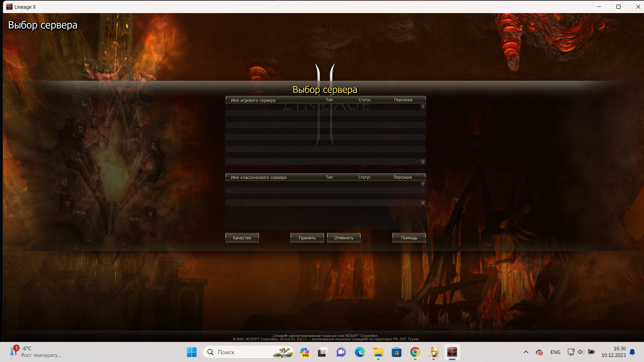Sort by Имя классического сервера column header
The height and width of the screenshot is (362, 644).
pyautogui.click(x=268, y=177)
